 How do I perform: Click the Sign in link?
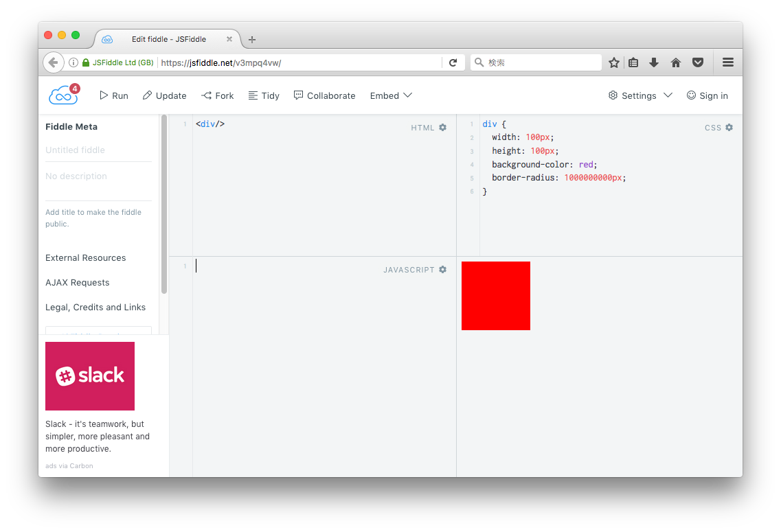click(x=712, y=95)
